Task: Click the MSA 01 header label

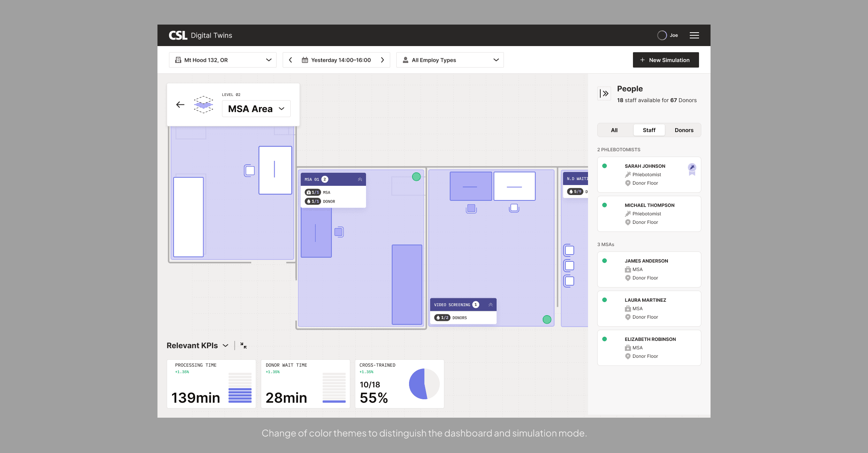Action: [x=312, y=179]
